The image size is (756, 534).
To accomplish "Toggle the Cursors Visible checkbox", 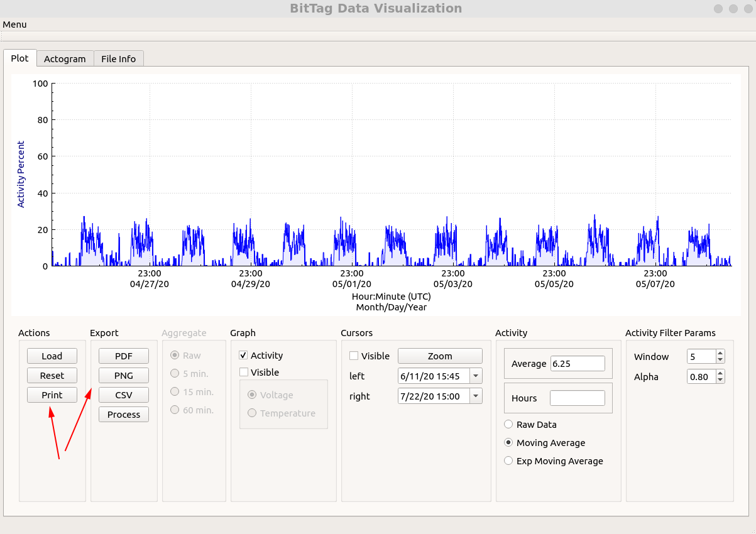I will 354,356.
